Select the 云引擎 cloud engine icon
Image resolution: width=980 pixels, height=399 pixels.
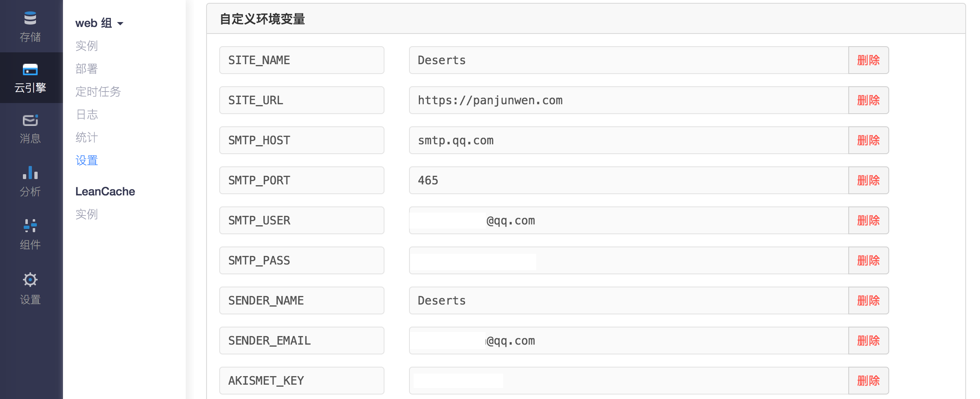click(x=30, y=69)
